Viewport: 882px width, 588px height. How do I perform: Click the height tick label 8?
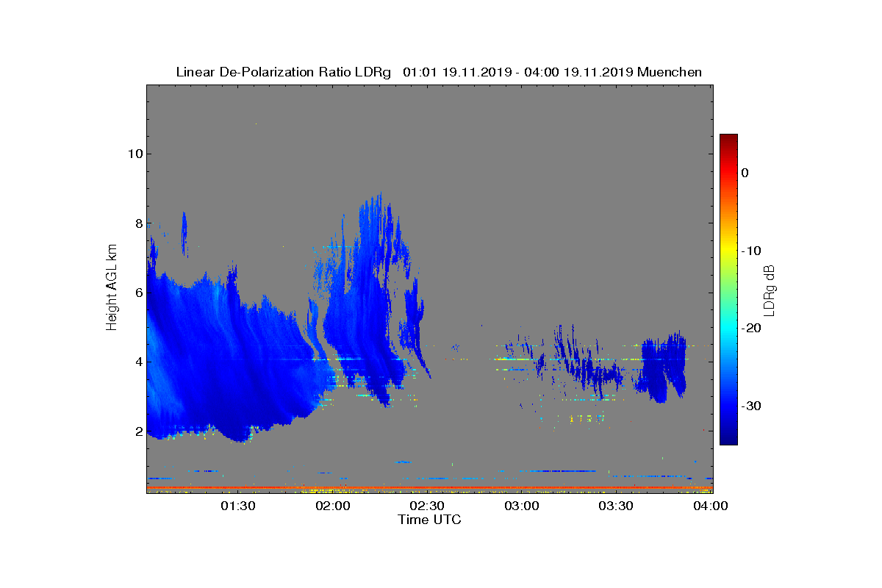pyautogui.click(x=138, y=223)
